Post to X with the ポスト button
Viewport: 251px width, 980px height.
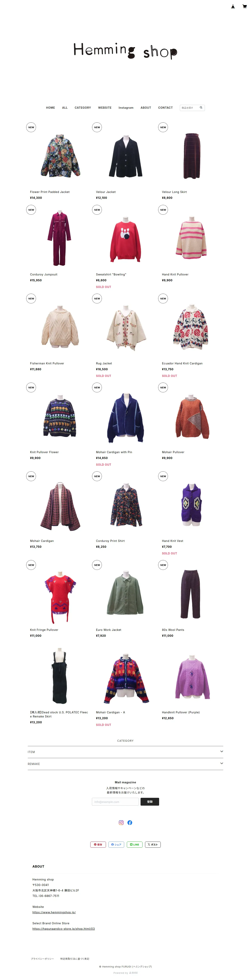[x=153, y=845]
